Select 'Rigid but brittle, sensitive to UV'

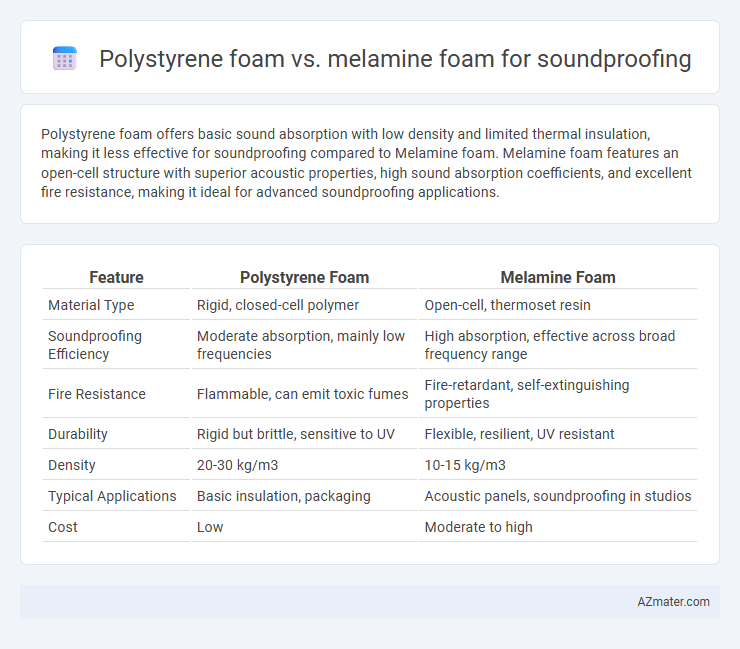[295, 434]
